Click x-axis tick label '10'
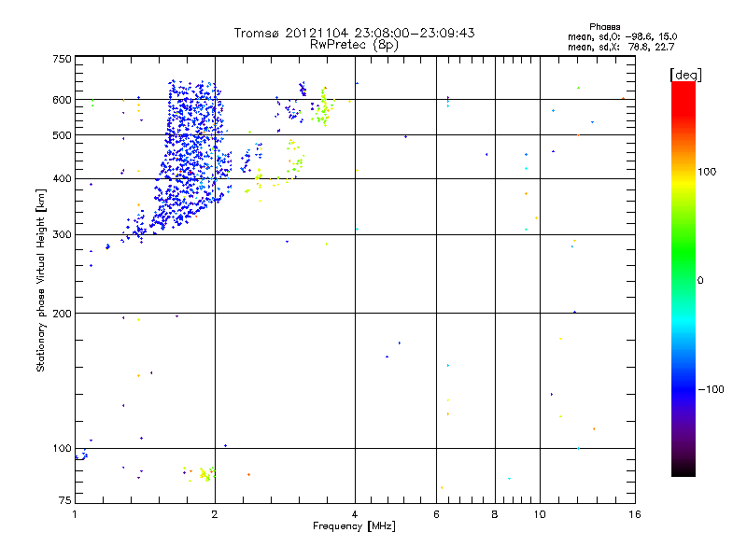 [x=540, y=514]
